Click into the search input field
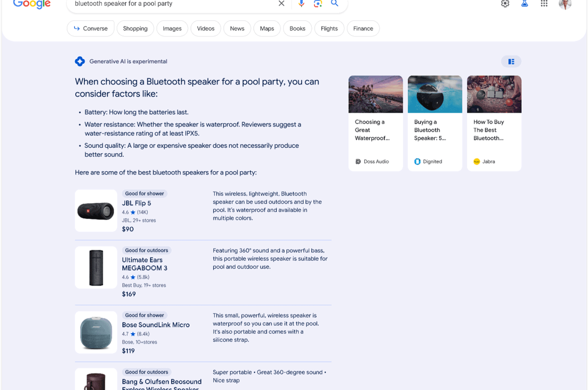Viewport: 588px width, 390px height. [172, 4]
